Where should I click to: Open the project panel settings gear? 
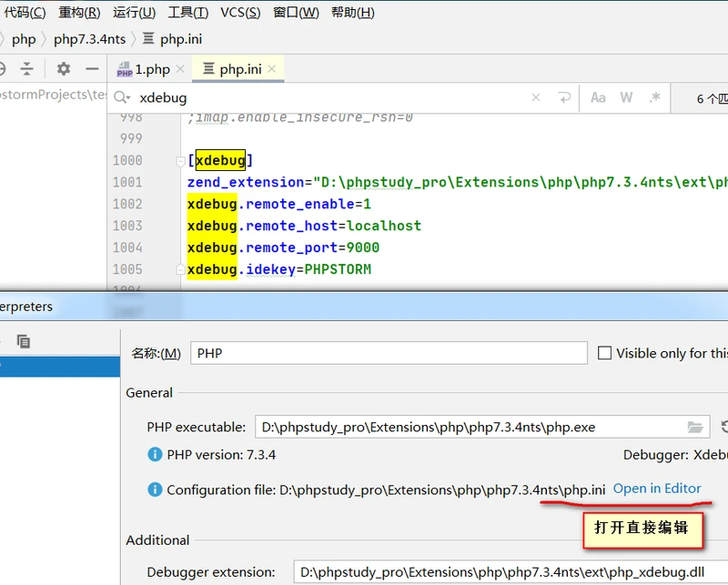point(64,69)
